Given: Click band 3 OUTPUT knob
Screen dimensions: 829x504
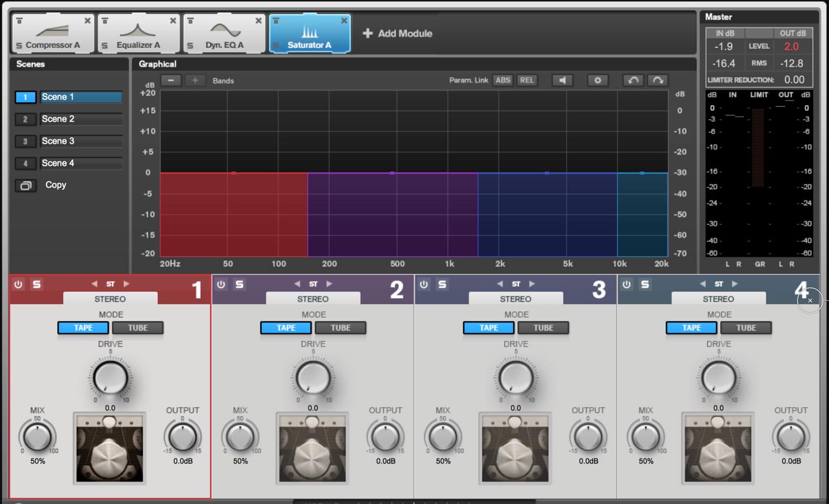Looking at the screenshot, I should point(588,437).
